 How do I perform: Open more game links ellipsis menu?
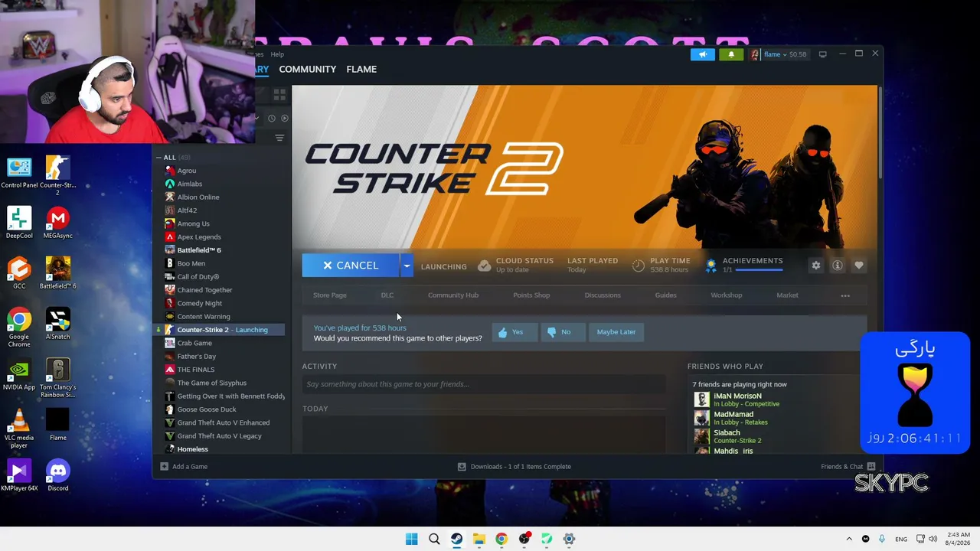(x=845, y=295)
